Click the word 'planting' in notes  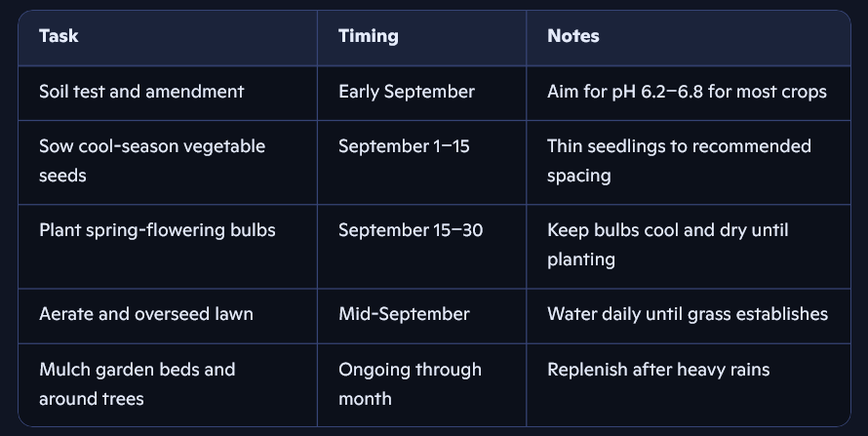[x=580, y=260]
